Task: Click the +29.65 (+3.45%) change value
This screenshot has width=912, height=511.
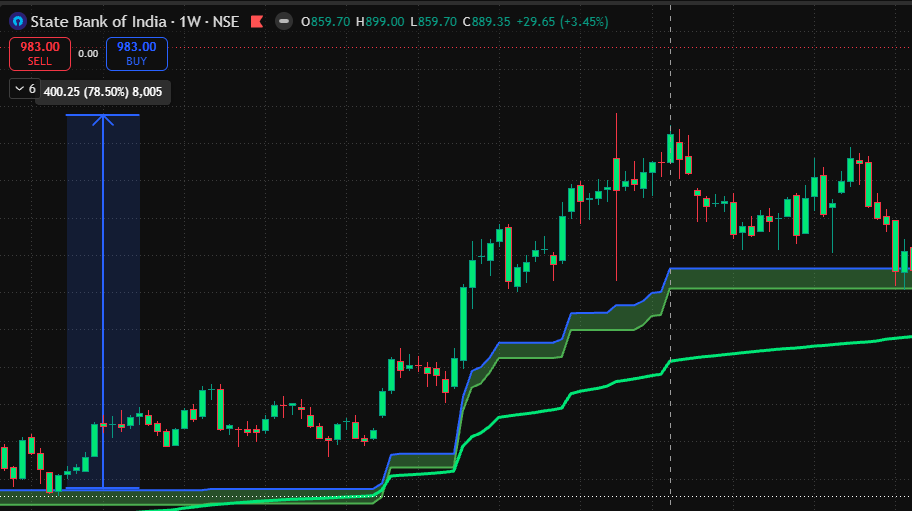Action: click(x=562, y=22)
